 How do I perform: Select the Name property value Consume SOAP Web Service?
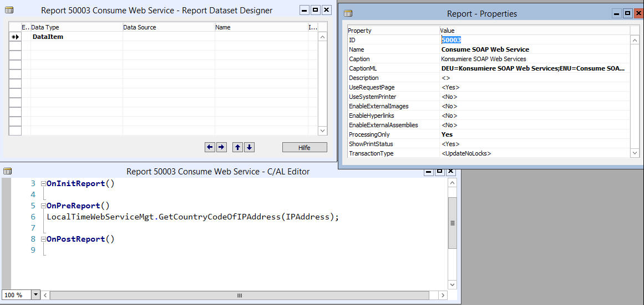pyautogui.click(x=485, y=49)
